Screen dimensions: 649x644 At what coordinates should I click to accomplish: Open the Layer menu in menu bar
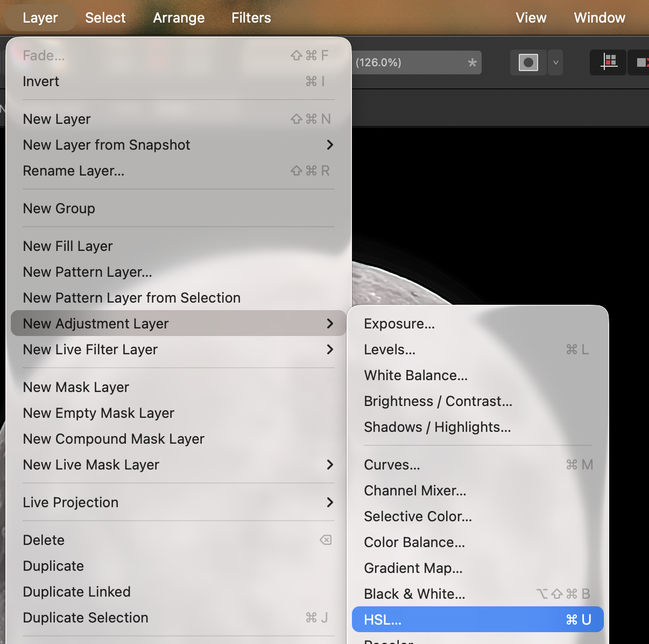pyautogui.click(x=40, y=18)
